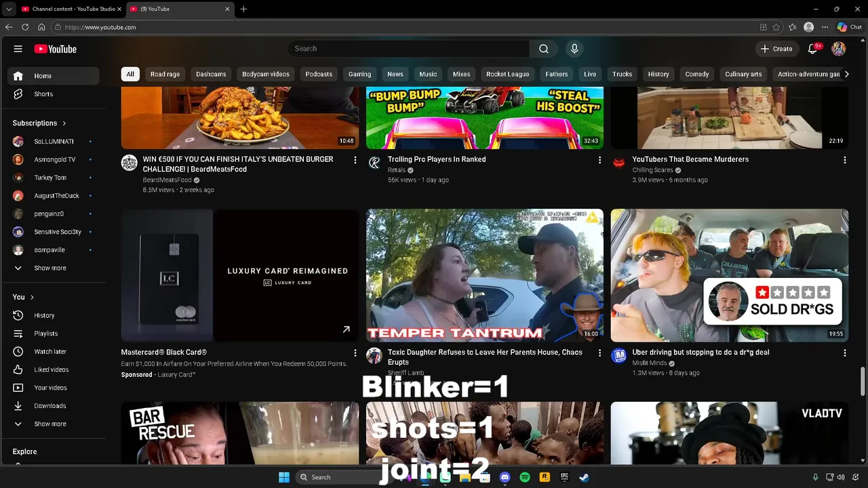Image resolution: width=868 pixels, height=488 pixels.
Task: Open Copilot Chat in browser
Action: pyautogui.click(x=849, y=27)
